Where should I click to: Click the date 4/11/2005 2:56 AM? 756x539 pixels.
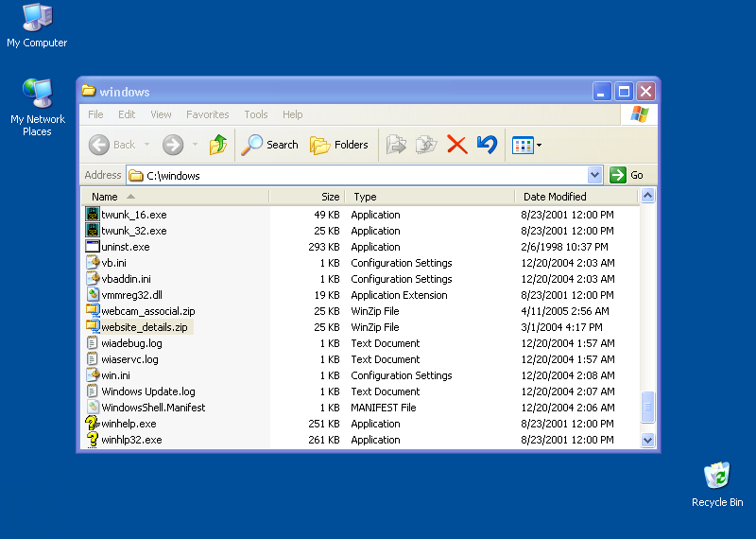click(565, 311)
